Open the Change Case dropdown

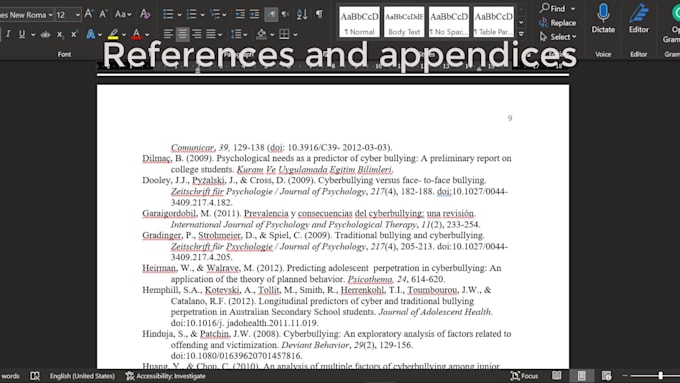[x=123, y=14]
